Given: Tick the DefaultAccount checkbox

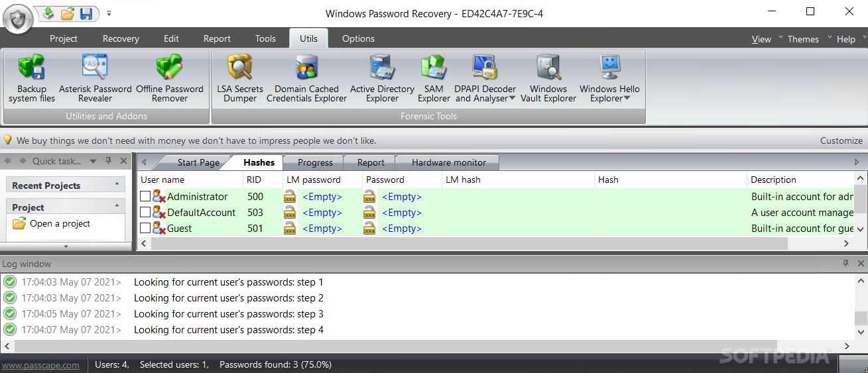Looking at the screenshot, I should [145, 213].
